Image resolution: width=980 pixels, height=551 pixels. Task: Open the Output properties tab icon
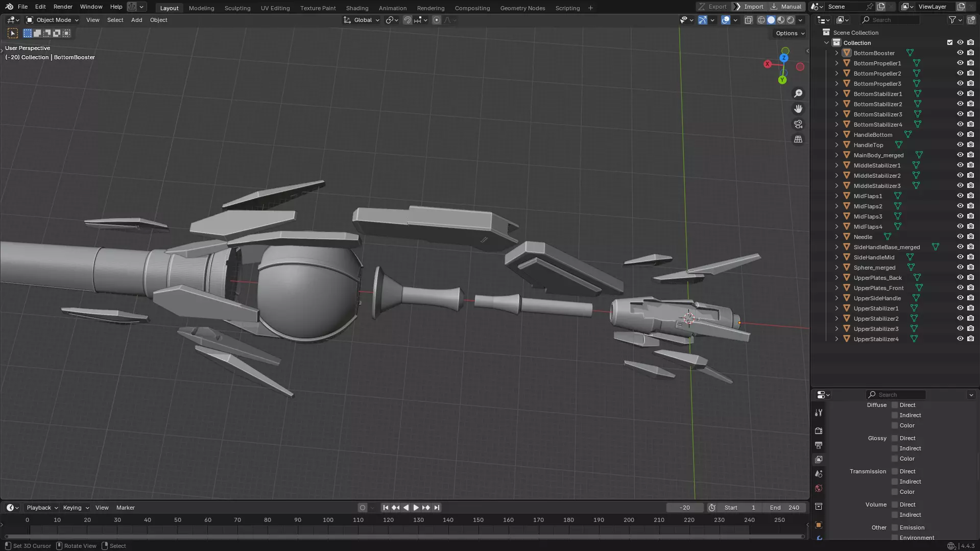pos(819,445)
